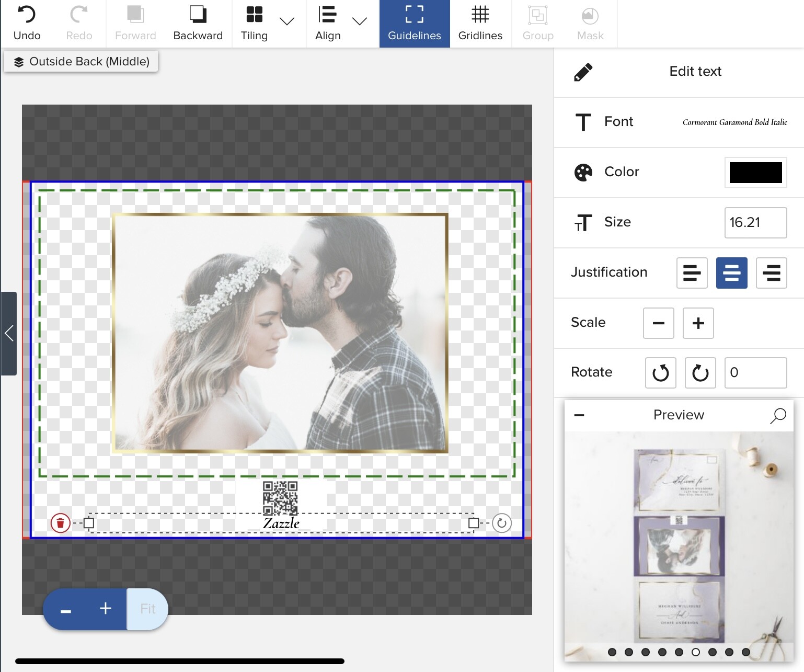Click the Undo icon
This screenshot has width=804, height=672.
27,15
